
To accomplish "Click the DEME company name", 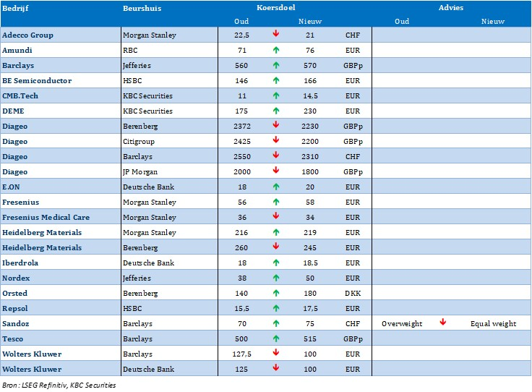I will point(14,111).
